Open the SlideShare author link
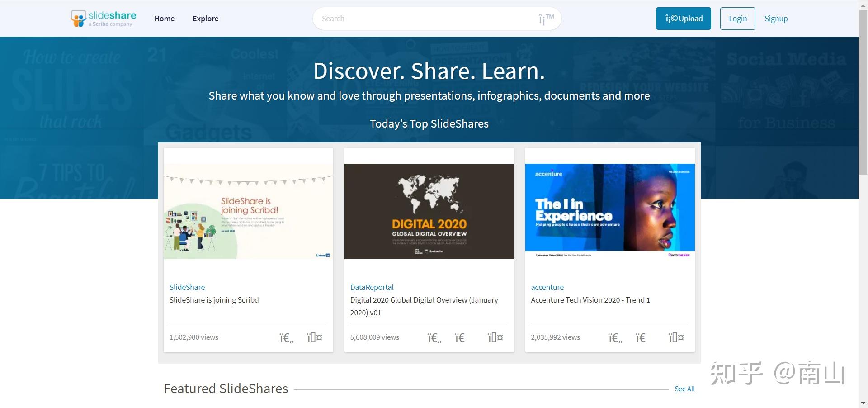 [187, 287]
